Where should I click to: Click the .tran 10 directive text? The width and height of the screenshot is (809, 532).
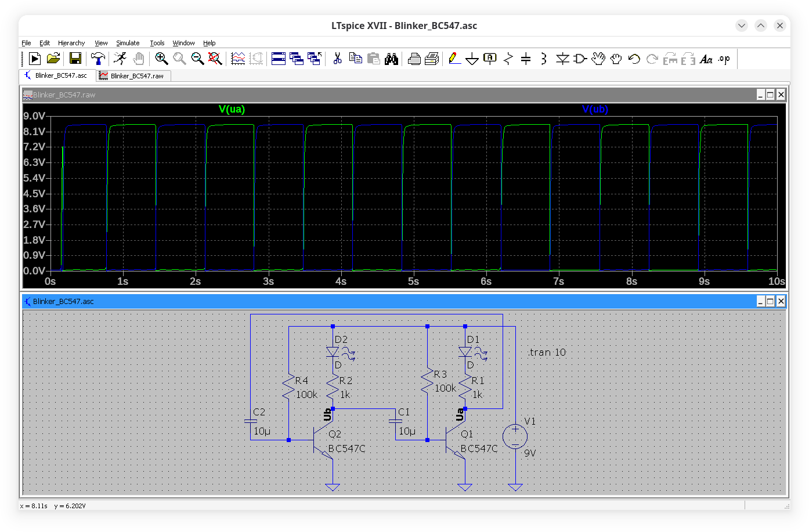point(547,352)
